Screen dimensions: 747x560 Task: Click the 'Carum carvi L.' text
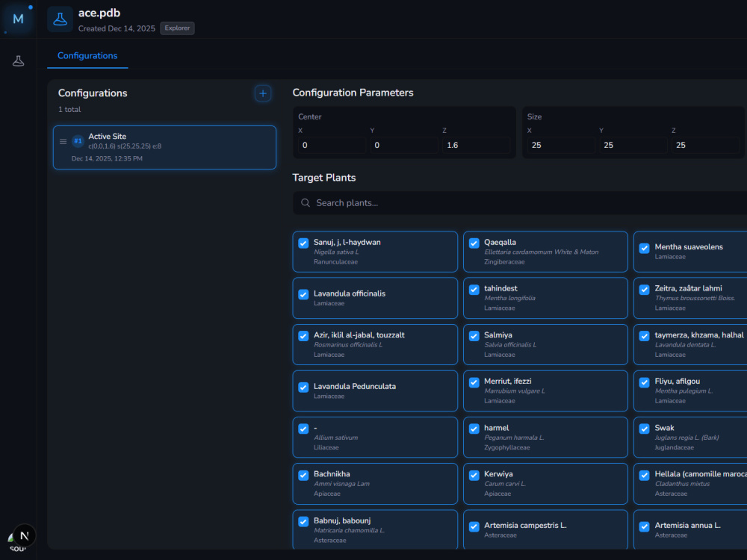[x=505, y=484]
